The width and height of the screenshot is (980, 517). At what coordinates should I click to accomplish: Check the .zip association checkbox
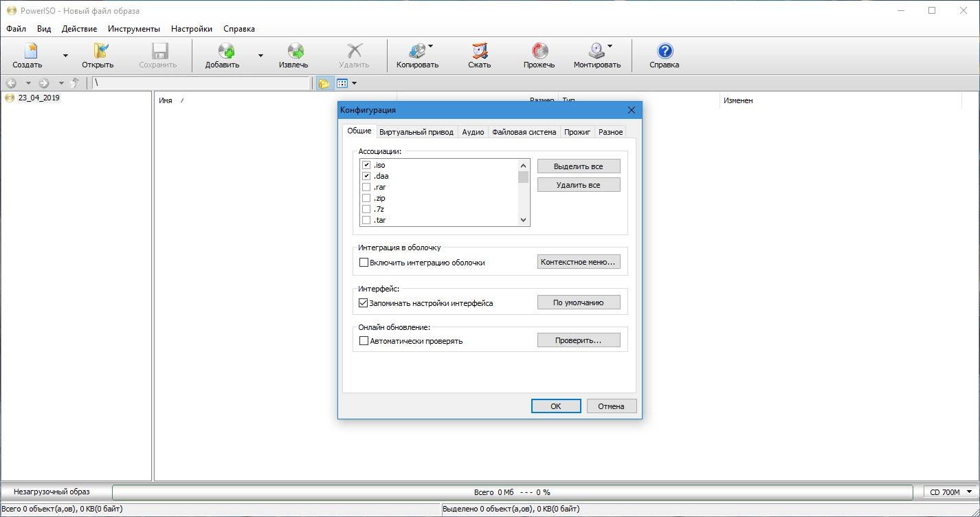(366, 198)
